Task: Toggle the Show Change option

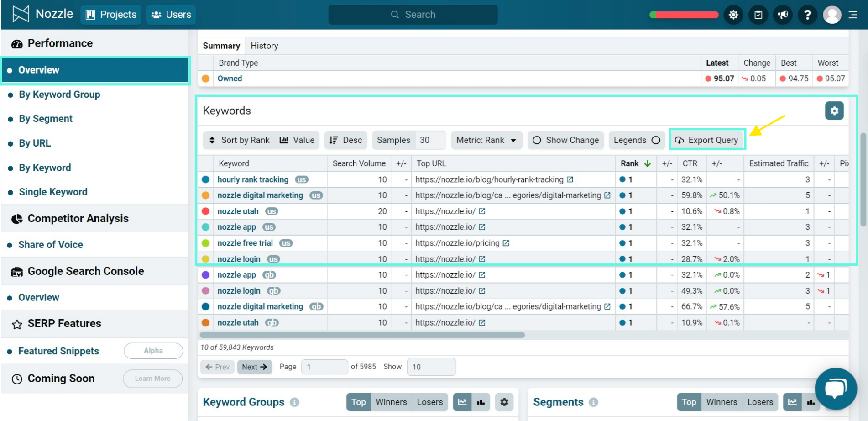Action: (565, 140)
